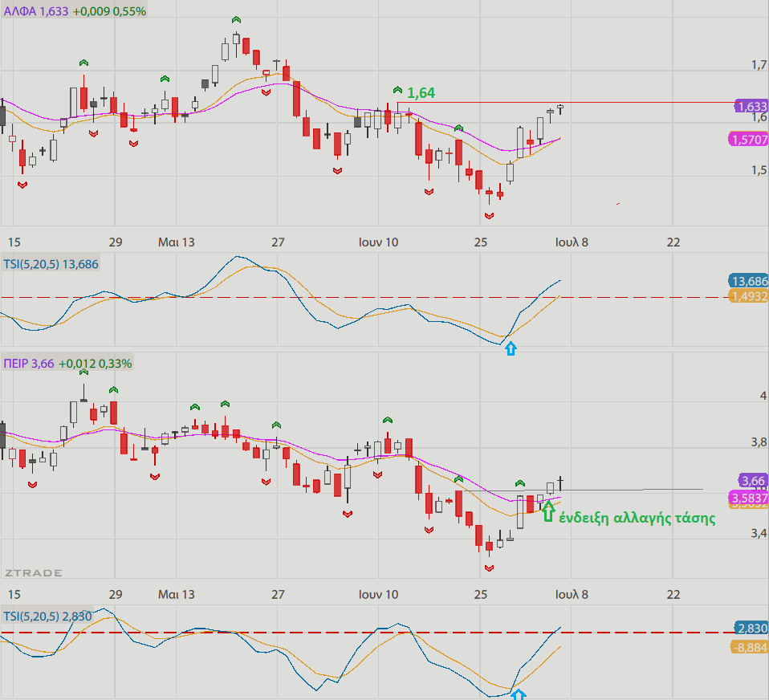Click the ΑΛΦΑ 1,633 symbol label
Screen dimensions: 769x700
point(36,11)
